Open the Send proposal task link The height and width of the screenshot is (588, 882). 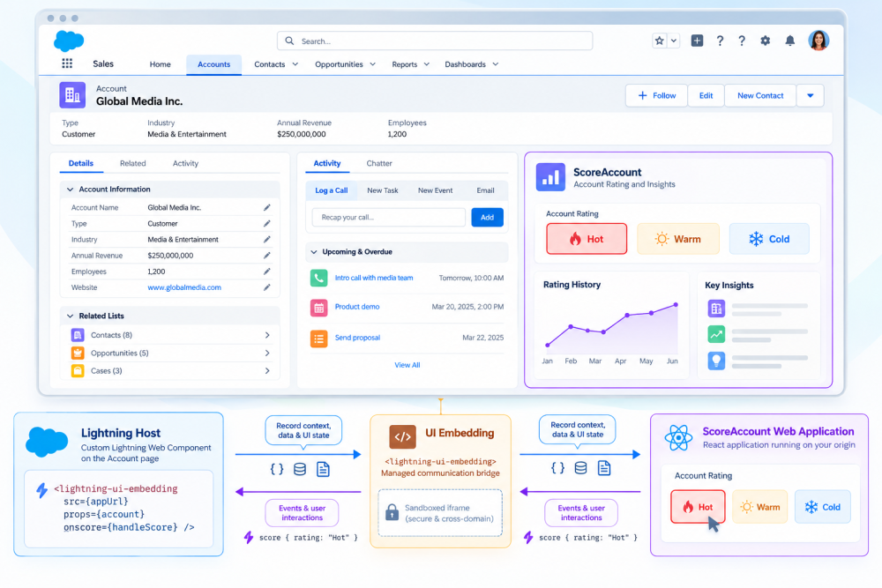pos(357,338)
